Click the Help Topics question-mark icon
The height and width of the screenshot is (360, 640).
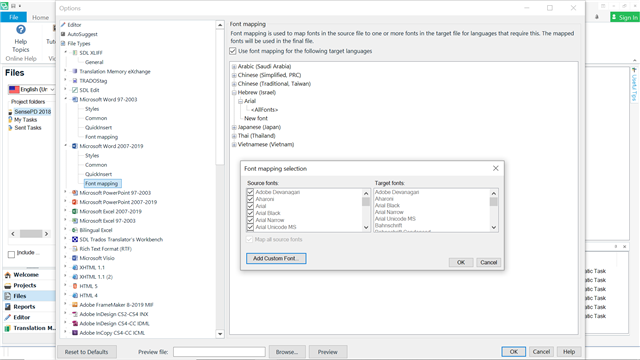coord(20,29)
